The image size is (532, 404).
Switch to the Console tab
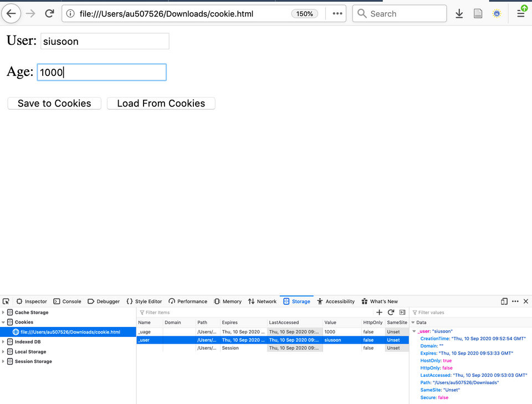[67, 301]
